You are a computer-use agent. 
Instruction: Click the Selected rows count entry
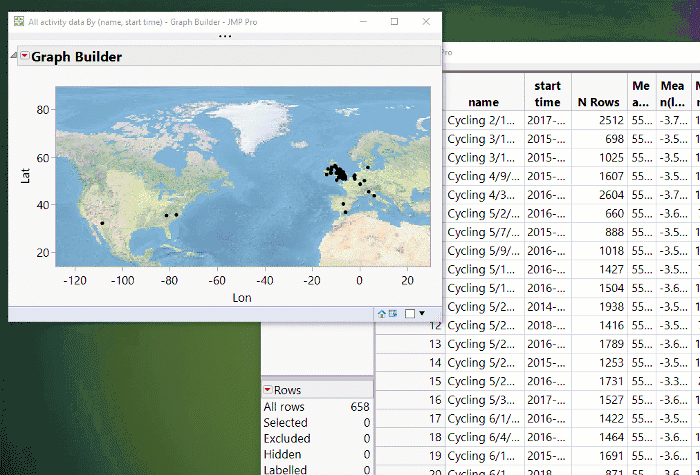coord(285,423)
